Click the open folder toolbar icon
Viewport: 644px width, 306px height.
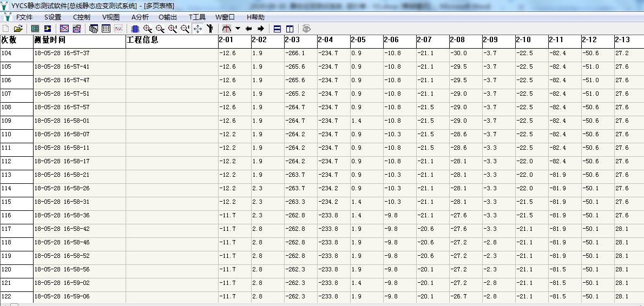[18, 29]
